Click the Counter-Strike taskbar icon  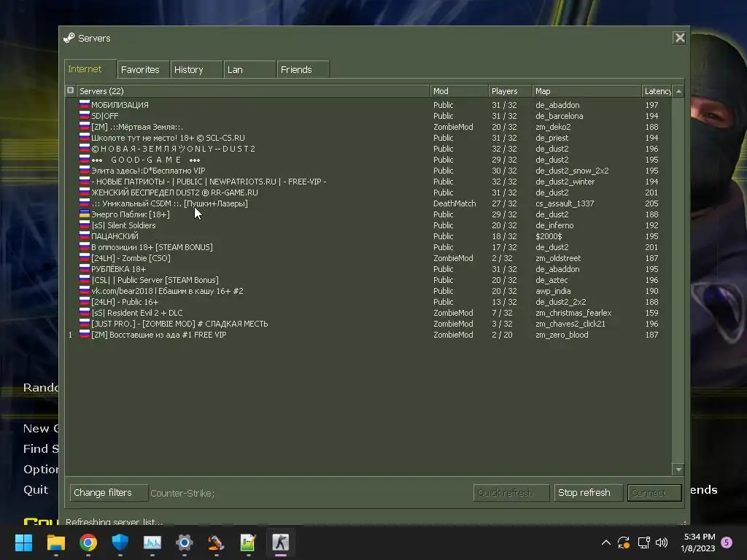coord(281,542)
